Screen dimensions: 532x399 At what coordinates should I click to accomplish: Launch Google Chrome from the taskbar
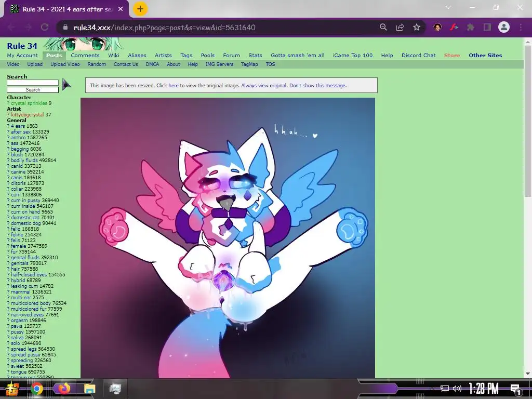[37, 389]
